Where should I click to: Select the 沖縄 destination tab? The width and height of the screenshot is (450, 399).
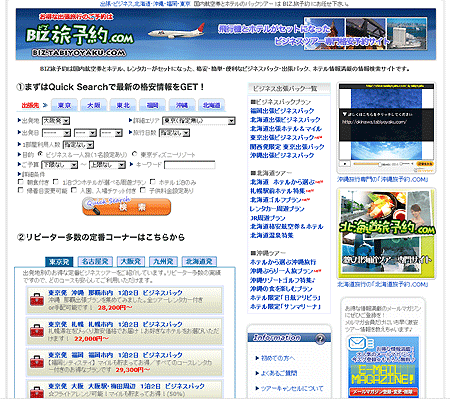tap(182, 105)
